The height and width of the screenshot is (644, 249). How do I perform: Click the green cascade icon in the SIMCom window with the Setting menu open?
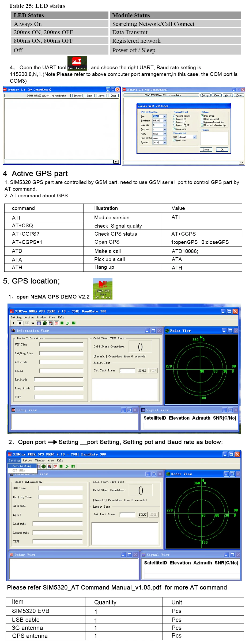click(67, 466)
